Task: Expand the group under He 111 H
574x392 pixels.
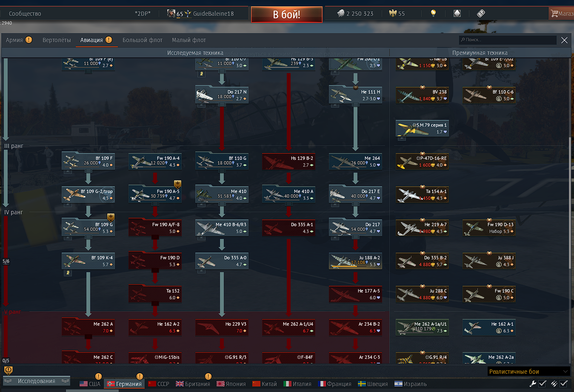Action: point(355,105)
